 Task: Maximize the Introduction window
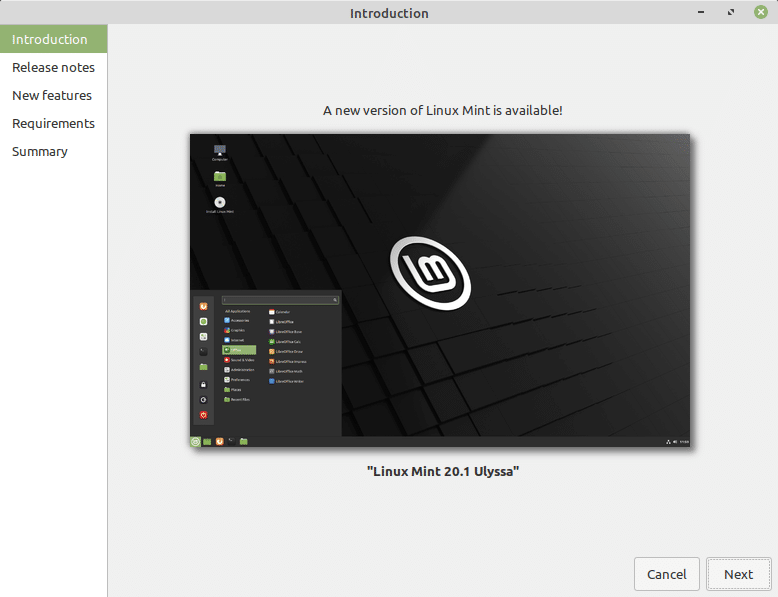tap(731, 12)
